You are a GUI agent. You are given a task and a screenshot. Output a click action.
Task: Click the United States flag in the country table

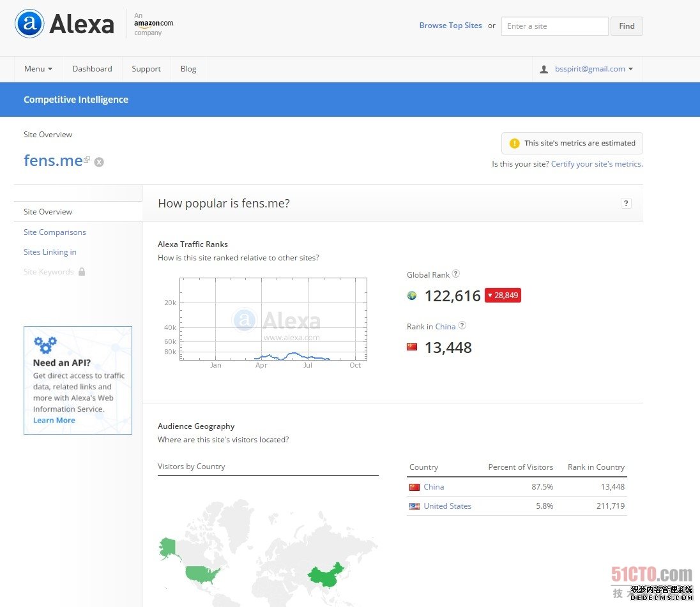416,506
